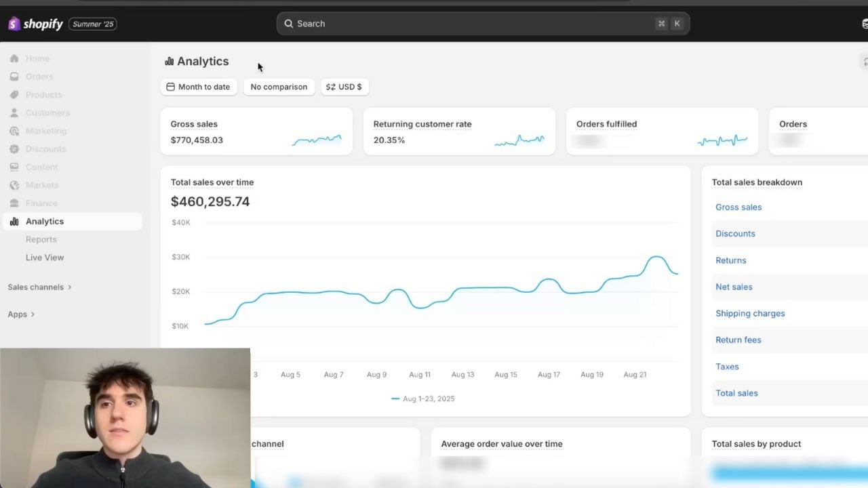Click the Markets globe icon

pyautogui.click(x=14, y=185)
